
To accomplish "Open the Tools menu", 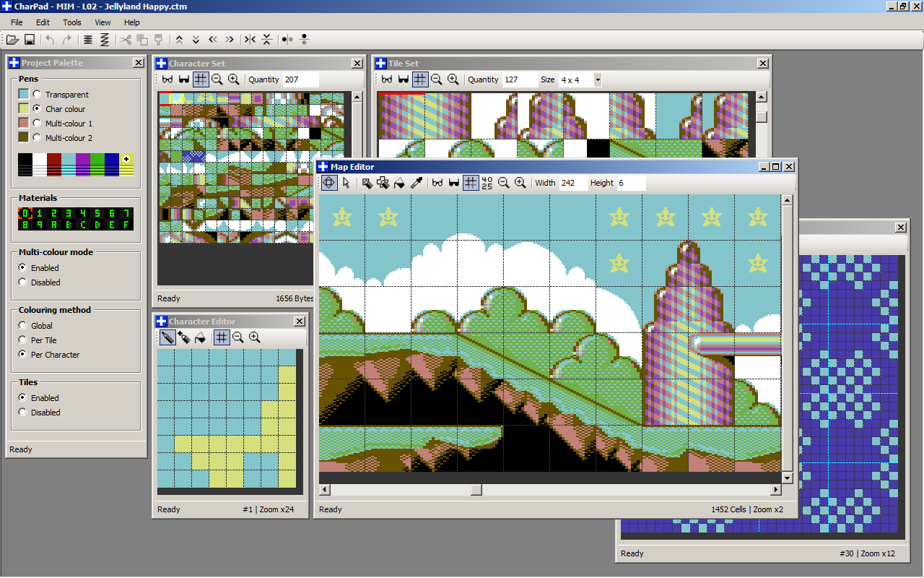I will click(72, 22).
